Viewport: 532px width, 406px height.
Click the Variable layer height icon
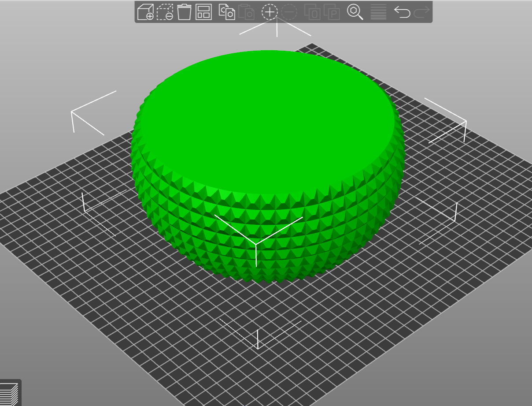379,12
